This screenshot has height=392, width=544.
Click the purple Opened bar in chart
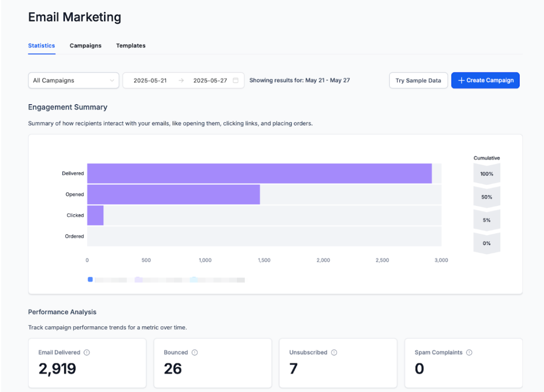[173, 194]
